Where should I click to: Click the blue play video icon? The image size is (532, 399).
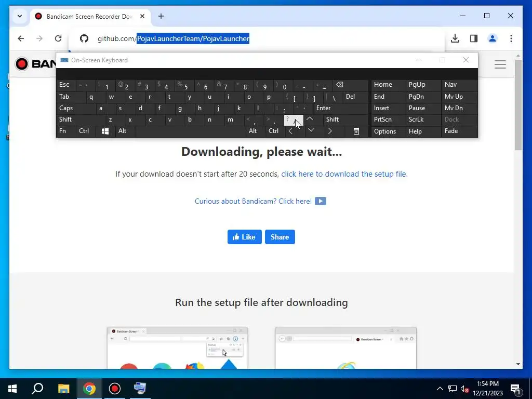click(321, 201)
